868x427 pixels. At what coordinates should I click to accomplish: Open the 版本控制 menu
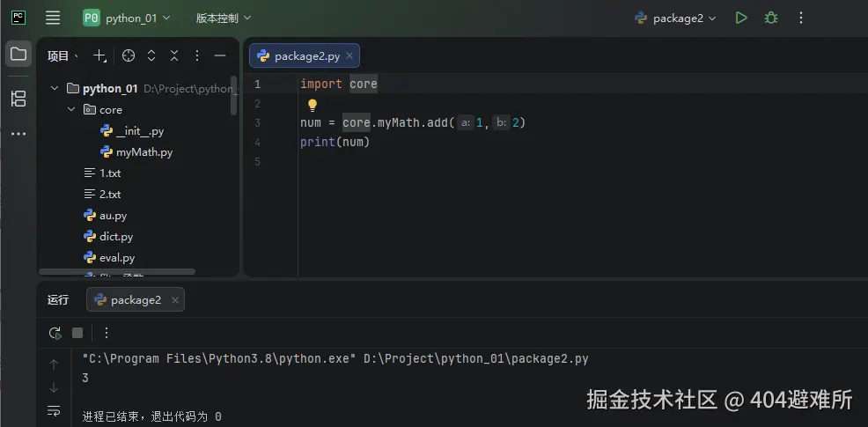coord(223,18)
